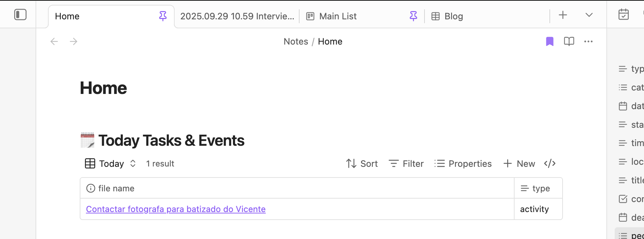Toggle bookmark for this note
644x239 pixels.
550,41
